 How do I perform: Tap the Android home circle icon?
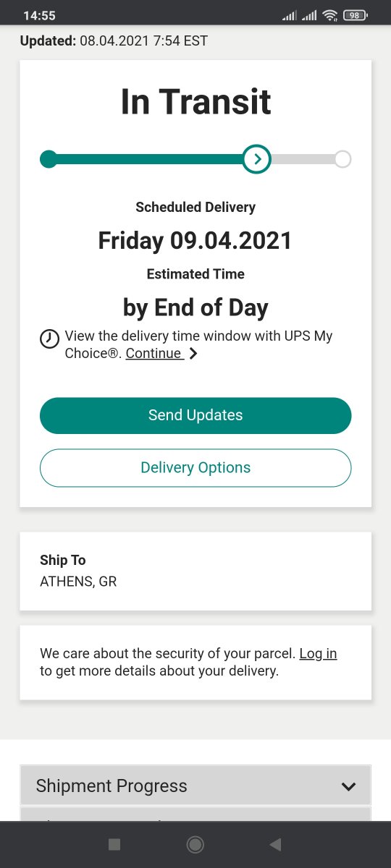195,844
